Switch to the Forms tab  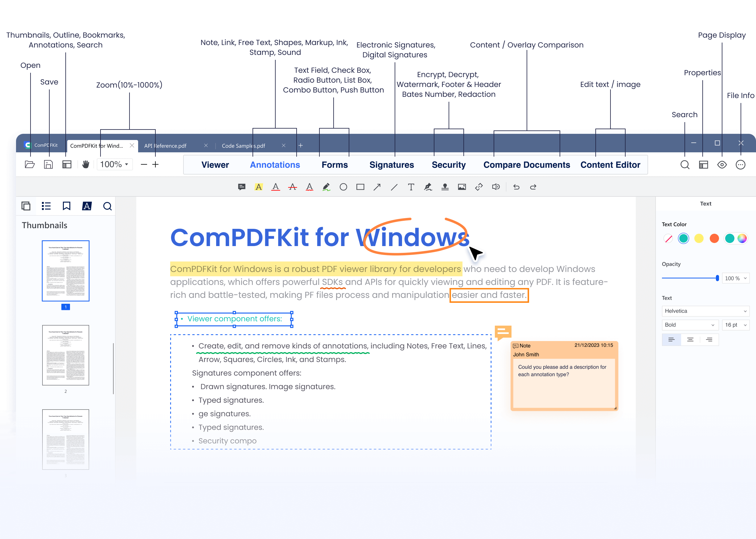pos(335,165)
